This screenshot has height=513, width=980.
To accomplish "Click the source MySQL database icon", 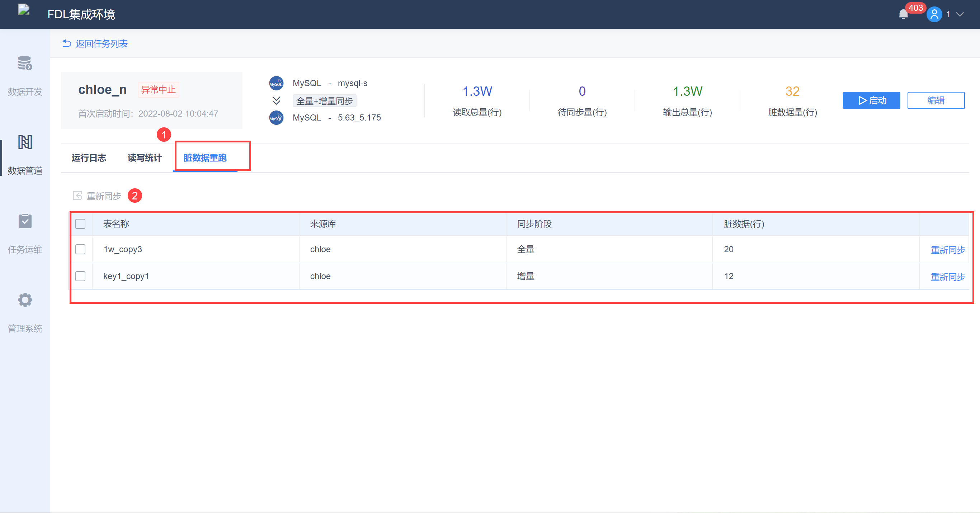I will click(276, 83).
